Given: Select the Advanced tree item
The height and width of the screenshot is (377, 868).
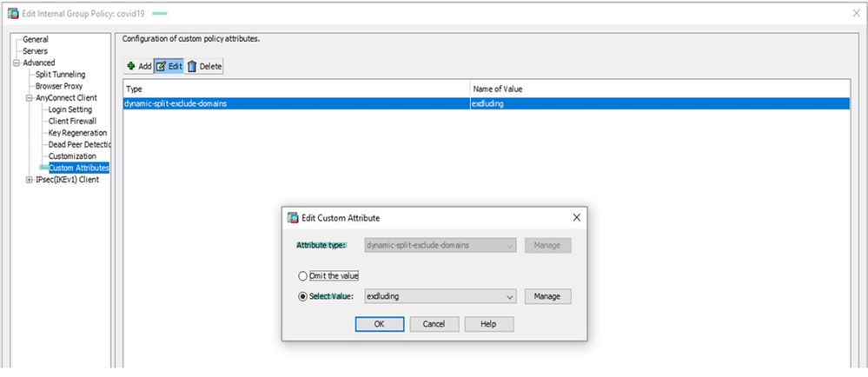Looking at the screenshot, I should [x=39, y=63].
